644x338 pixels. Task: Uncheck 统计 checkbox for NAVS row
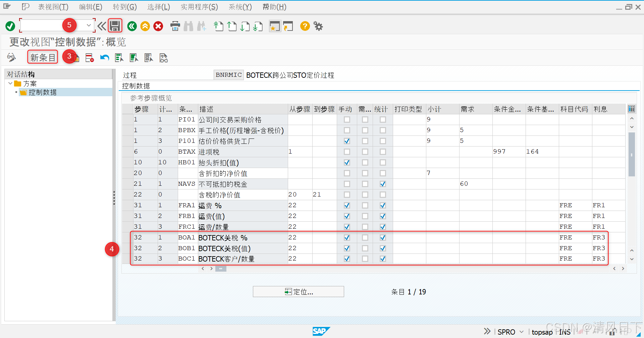pos(383,184)
